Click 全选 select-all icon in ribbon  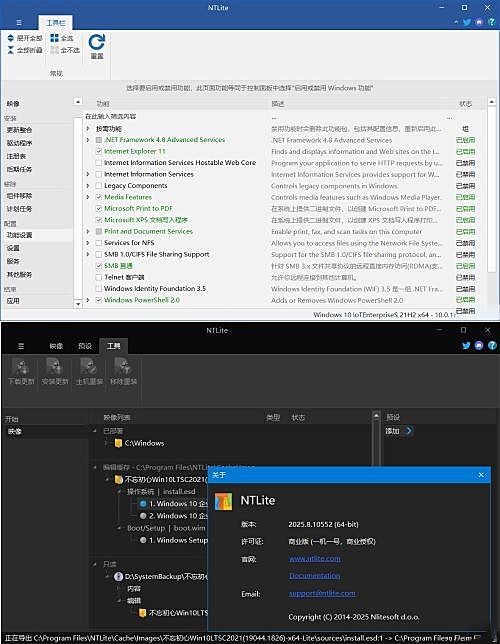click(54, 38)
